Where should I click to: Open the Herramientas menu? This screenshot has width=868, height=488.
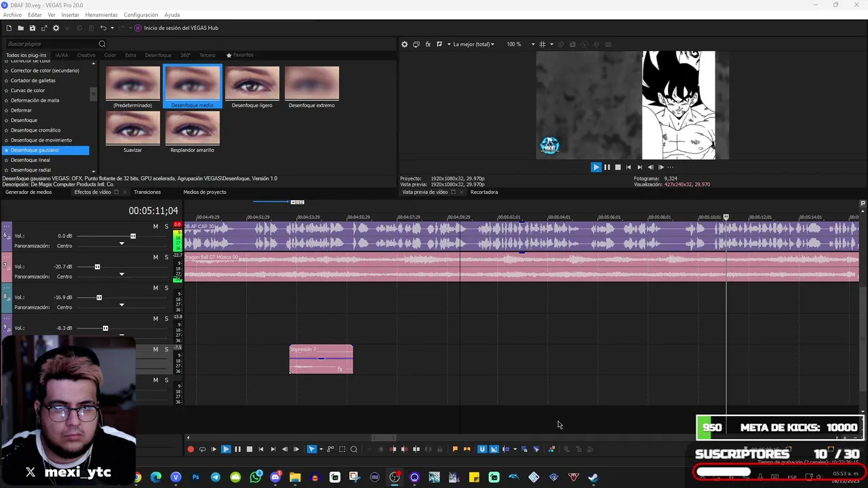(101, 14)
